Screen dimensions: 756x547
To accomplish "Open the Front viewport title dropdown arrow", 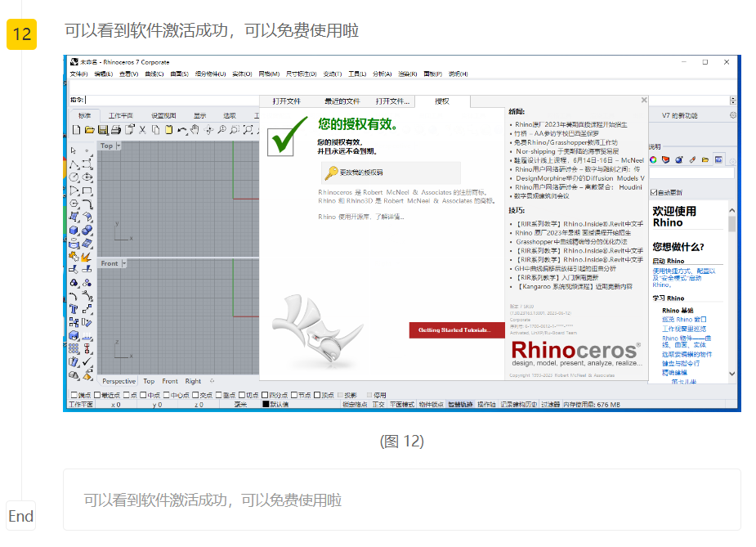I will 124,263.
